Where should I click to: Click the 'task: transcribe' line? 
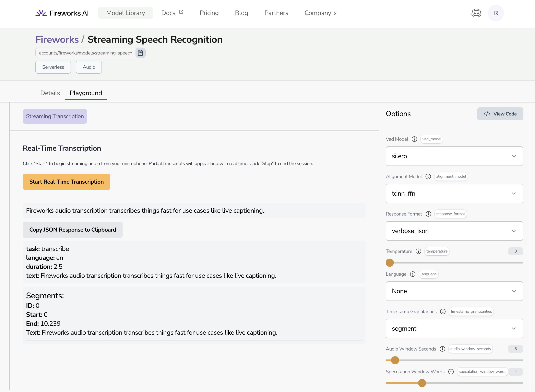pos(47,249)
